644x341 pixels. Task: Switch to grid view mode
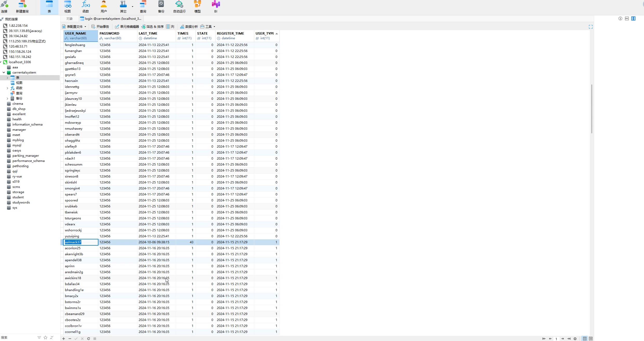(585, 339)
